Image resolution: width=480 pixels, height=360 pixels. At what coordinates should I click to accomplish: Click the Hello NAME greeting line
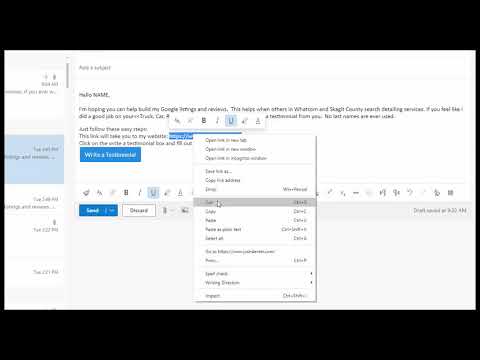[x=94, y=95]
